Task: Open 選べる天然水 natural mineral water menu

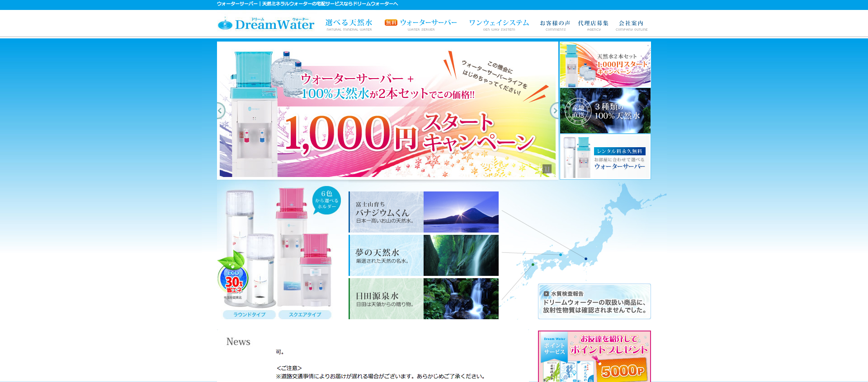Action: coord(349,24)
